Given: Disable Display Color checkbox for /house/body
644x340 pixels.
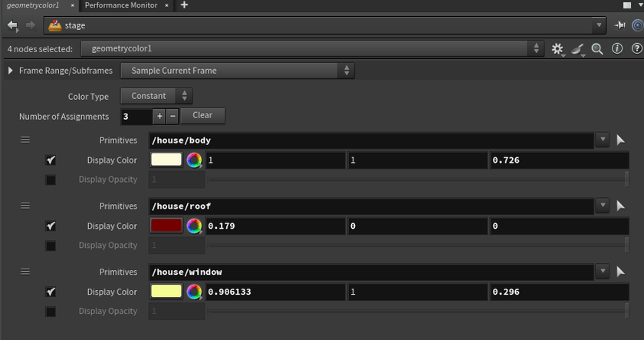Looking at the screenshot, I should pyautogui.click(x=51, y=160).
